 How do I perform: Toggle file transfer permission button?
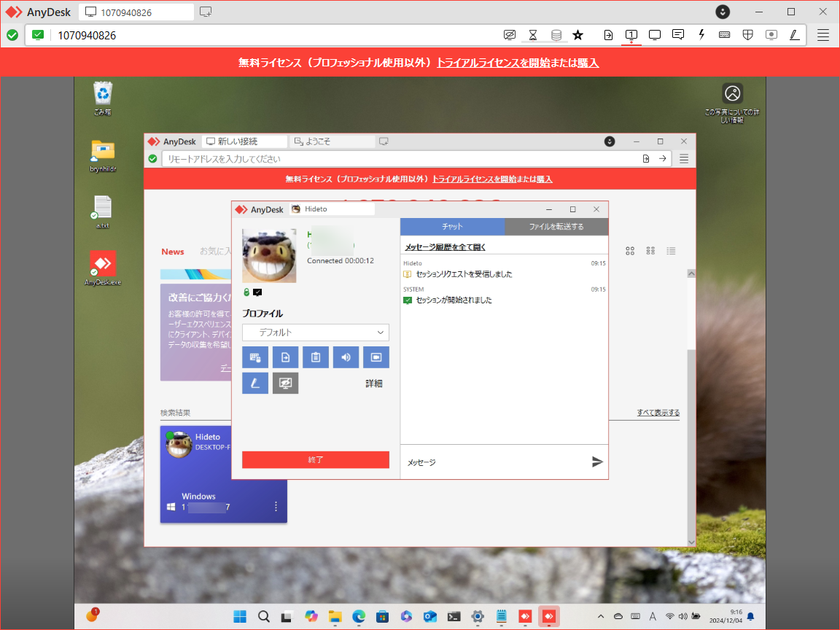tap(286, 357)
